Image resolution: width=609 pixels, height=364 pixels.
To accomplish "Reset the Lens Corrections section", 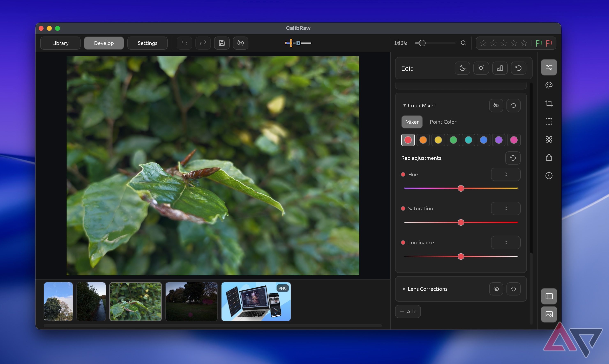I will pyautogui.click(x=513, y=289).
